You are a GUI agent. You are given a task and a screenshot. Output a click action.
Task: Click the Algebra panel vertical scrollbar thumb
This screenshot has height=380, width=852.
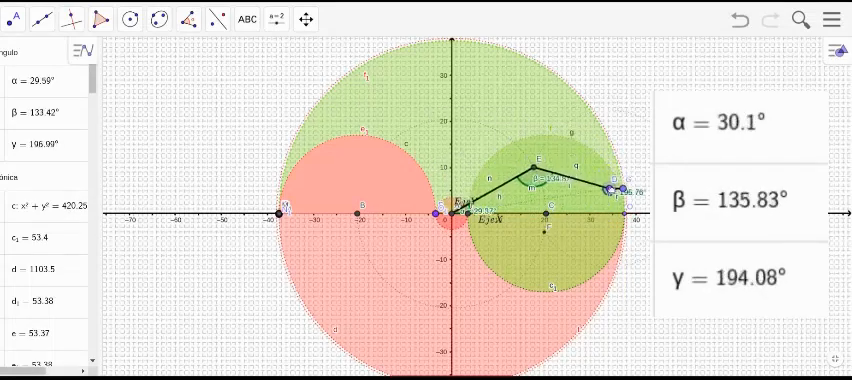(92, 79)
